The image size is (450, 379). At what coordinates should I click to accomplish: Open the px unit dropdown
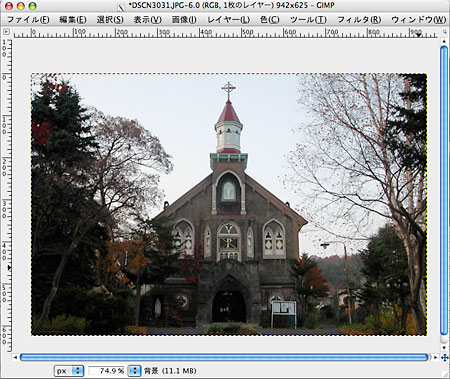click(69, 371)
